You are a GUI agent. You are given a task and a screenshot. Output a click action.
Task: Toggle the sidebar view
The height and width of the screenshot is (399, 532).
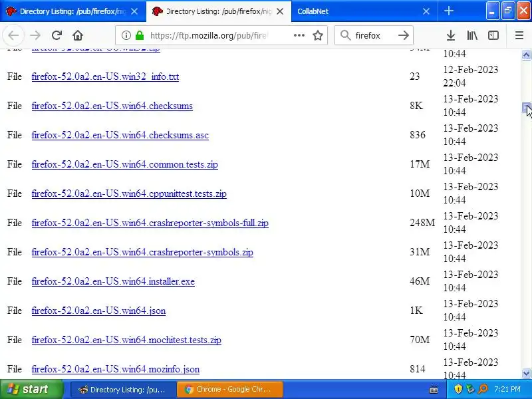(x=493, y=35)
